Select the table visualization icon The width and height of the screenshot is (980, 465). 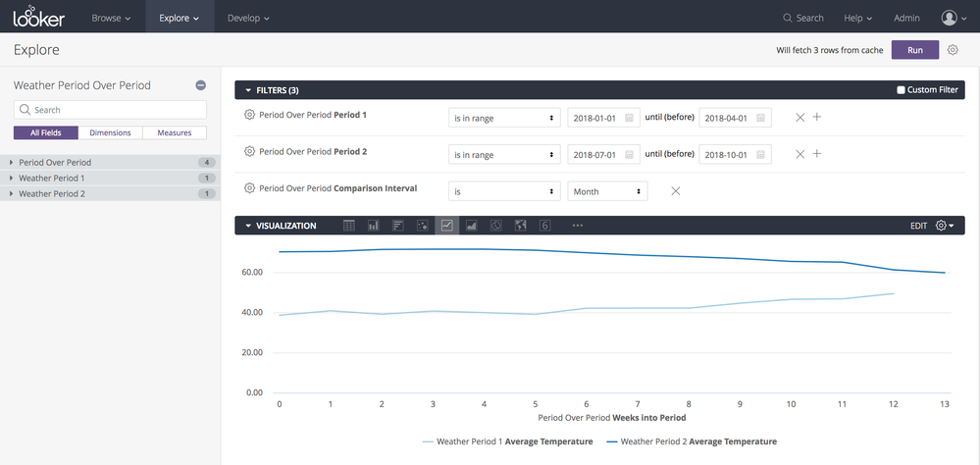tap(349, 226)
